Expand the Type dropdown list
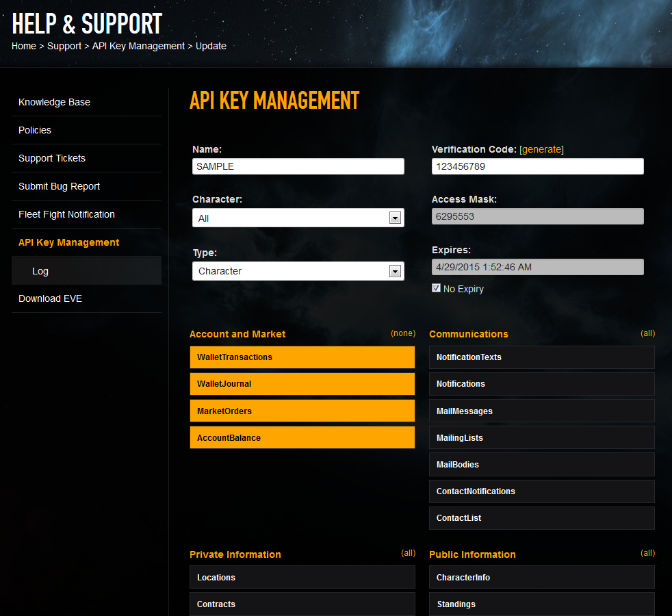 pos(394,271)
